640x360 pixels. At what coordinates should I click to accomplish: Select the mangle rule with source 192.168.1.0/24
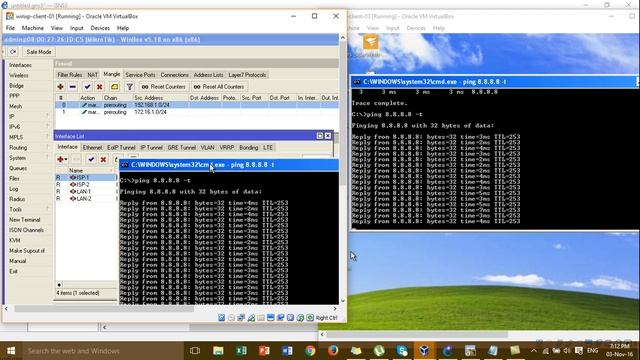tap(197, 105)
